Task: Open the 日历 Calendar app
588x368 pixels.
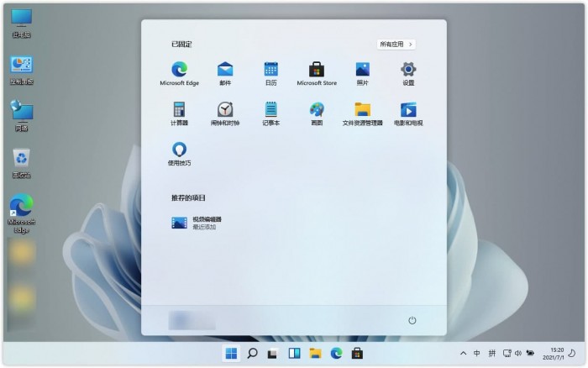Action: click(270, 74)
